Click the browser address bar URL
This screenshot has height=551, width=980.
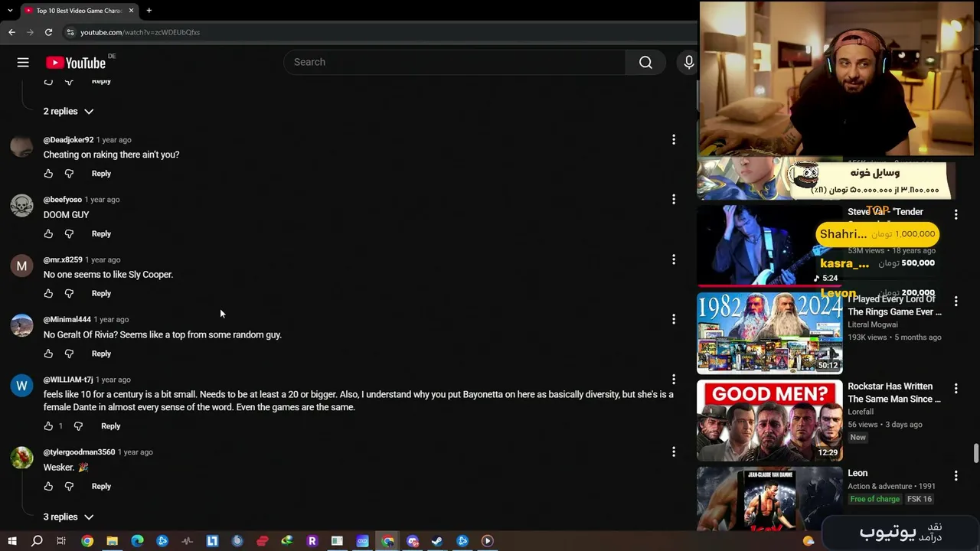coord(140,32)
